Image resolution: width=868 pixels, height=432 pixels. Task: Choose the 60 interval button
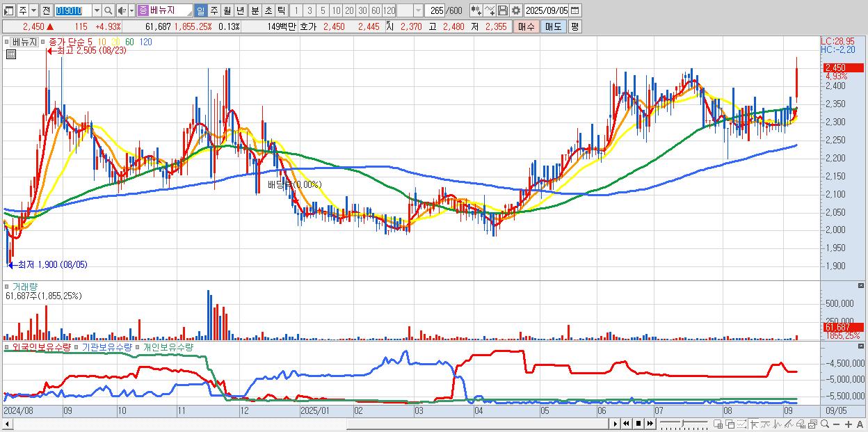[376, 10]
